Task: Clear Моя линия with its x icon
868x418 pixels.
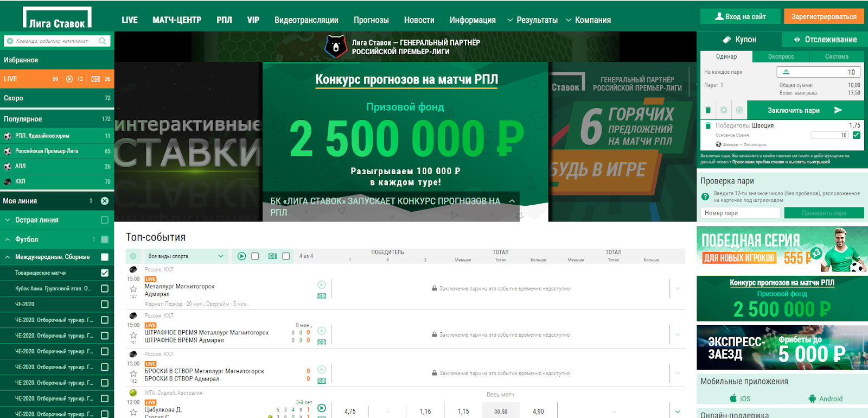Action: pyautogui.click(x=105, y=201)
